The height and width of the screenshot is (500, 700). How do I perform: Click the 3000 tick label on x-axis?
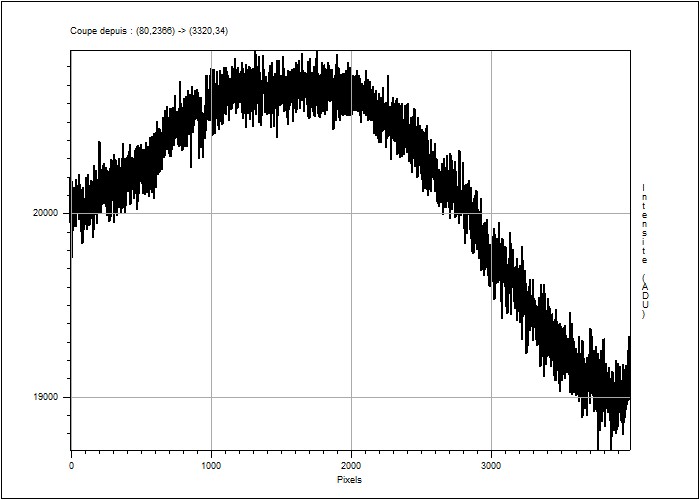tap(491, 466)
